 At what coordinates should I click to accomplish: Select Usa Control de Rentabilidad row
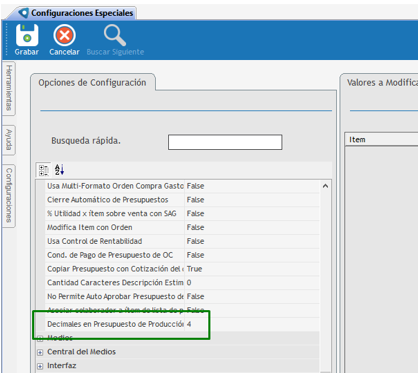click(182, 241)
